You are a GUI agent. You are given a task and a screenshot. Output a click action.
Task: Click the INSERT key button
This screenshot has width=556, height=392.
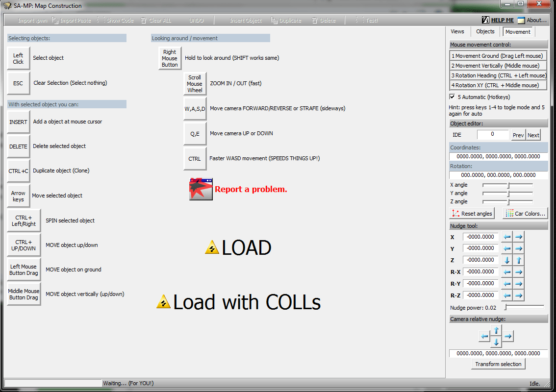[x=19, y=122]
